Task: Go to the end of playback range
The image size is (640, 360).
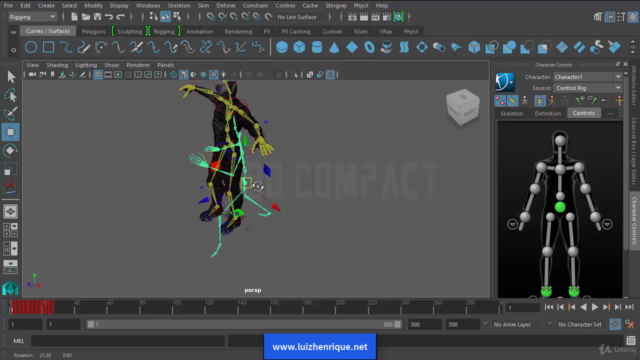Action: point(629,307)
